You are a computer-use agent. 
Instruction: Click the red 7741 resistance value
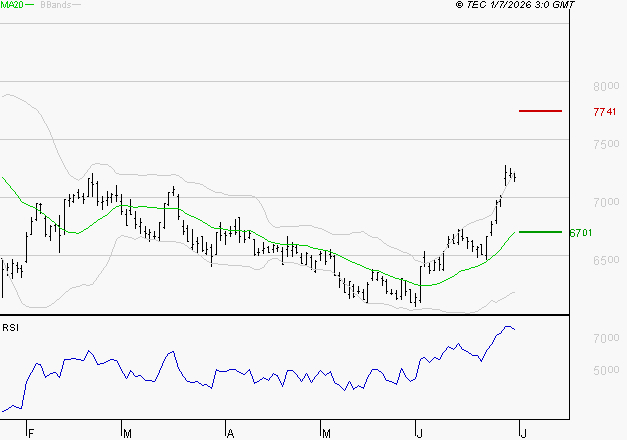(605, 112)
